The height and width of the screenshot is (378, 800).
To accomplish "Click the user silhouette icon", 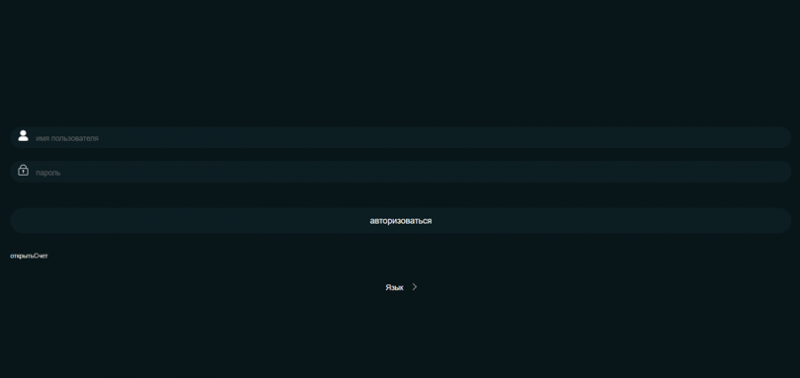I will pyautogui.click(x=23, y=135).
